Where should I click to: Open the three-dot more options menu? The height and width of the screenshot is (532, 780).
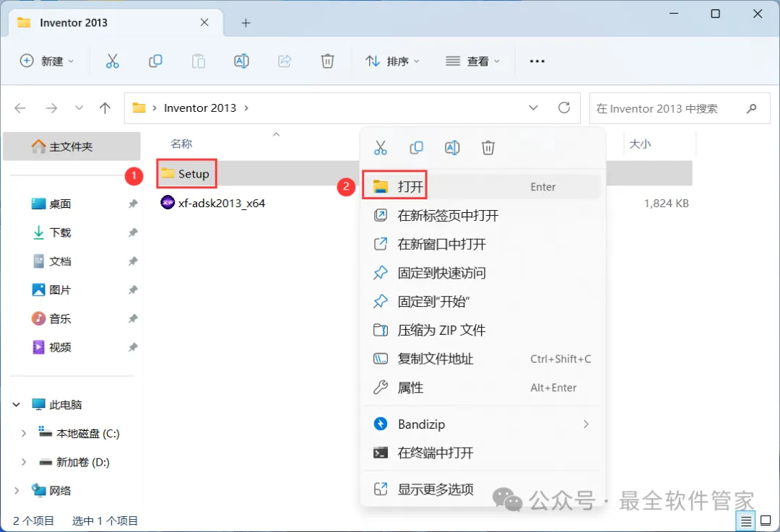tap(537, 61)
